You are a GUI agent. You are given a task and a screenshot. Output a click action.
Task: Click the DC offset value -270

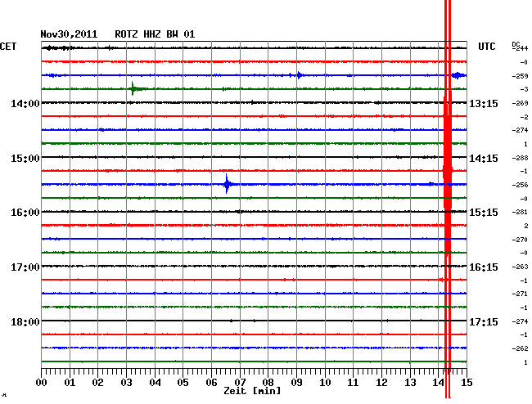coord(520,240)
